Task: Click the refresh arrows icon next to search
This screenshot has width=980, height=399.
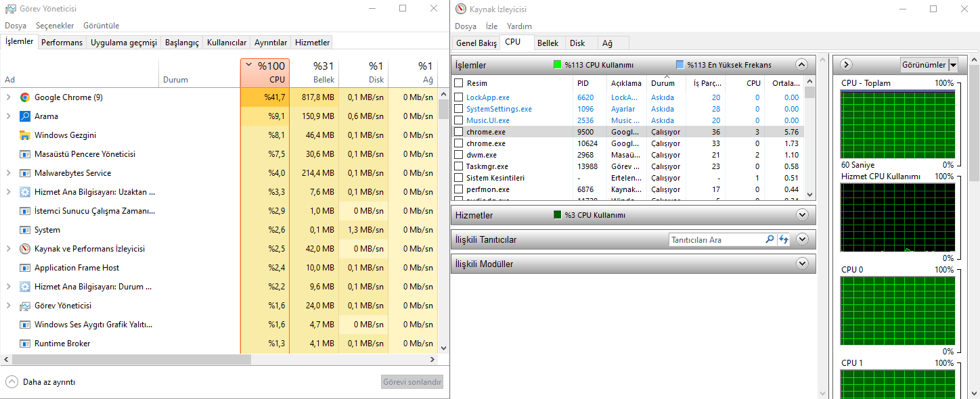Action: pos(784,239)
